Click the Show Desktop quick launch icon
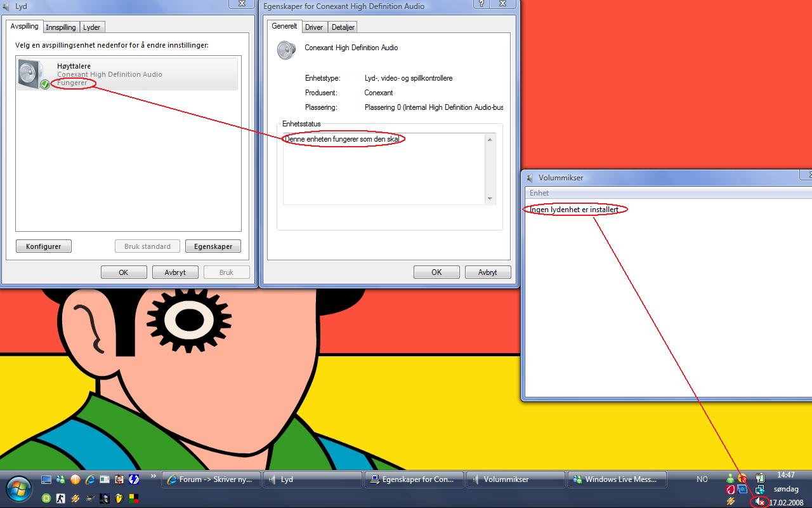This screenshot has height=508, width=812. (46, 479)
